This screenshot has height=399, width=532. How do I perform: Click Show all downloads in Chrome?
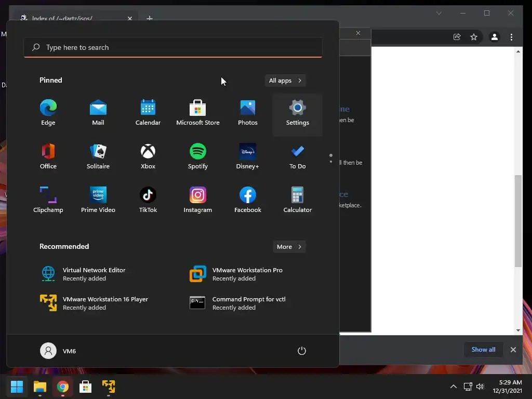(483, 350)
